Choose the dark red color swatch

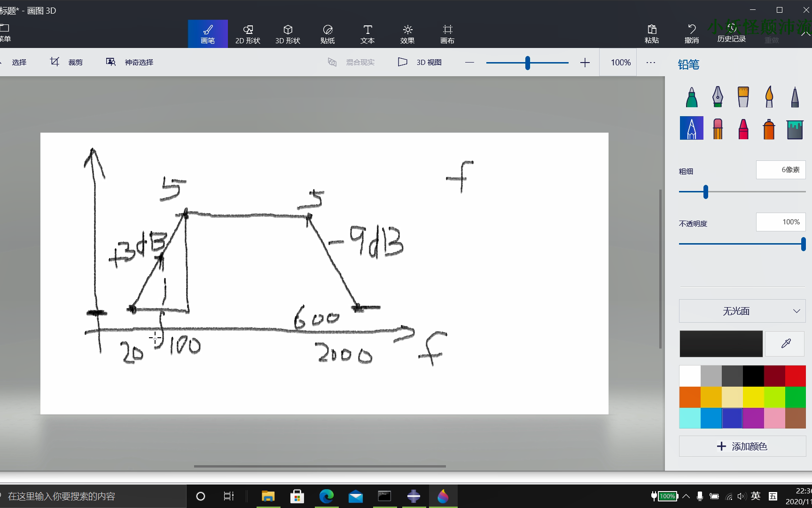tap(774, 376)
